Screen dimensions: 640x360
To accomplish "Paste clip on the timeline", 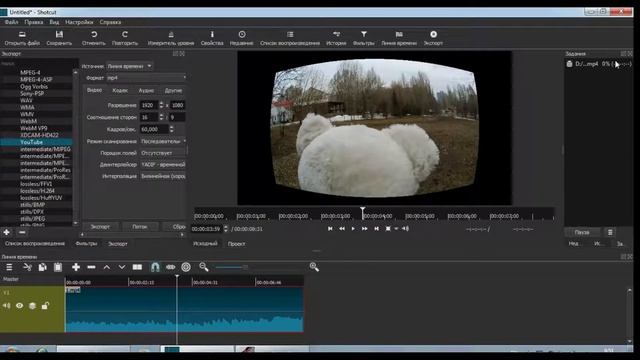I will click(58, 267).
